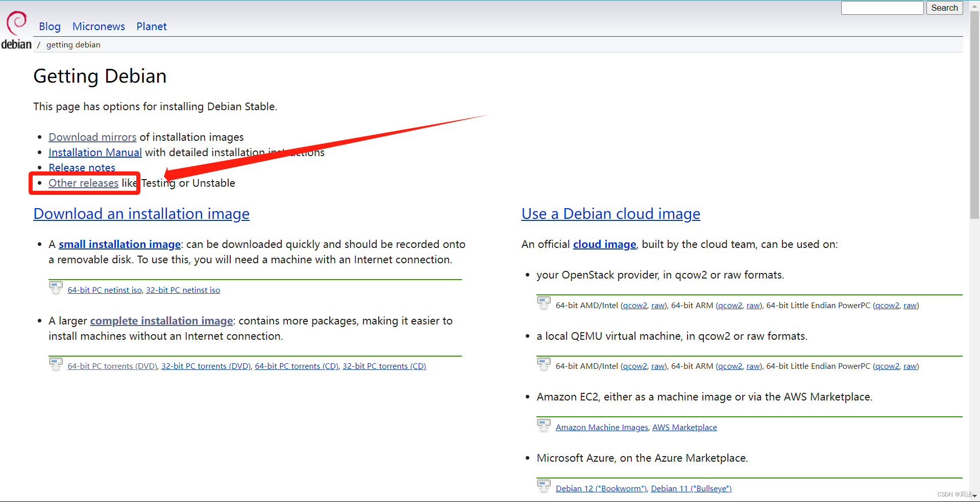Follow the complete installation image link
This screenshot has height=502, width=980.
(x=161, y=321)
